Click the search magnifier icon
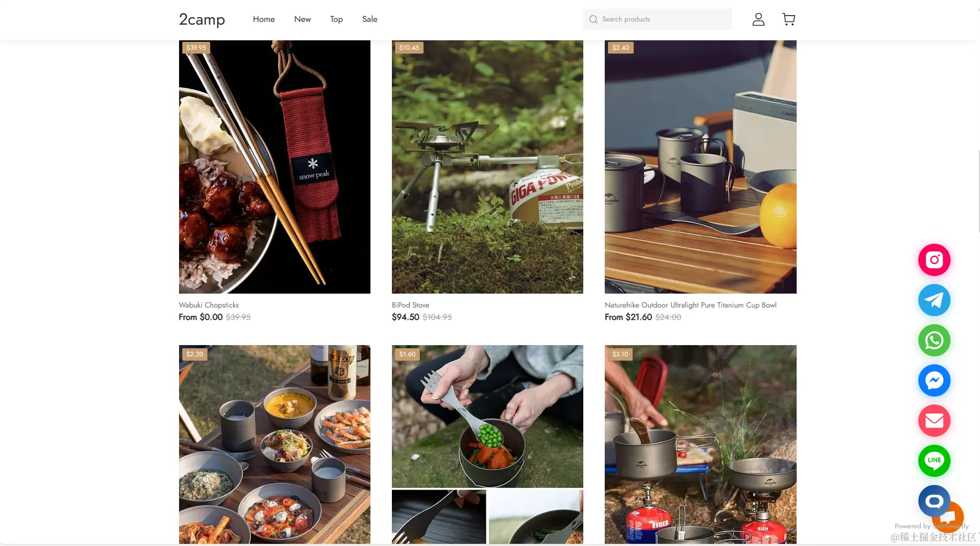980x546 pixels. click(x=593, y=19)
